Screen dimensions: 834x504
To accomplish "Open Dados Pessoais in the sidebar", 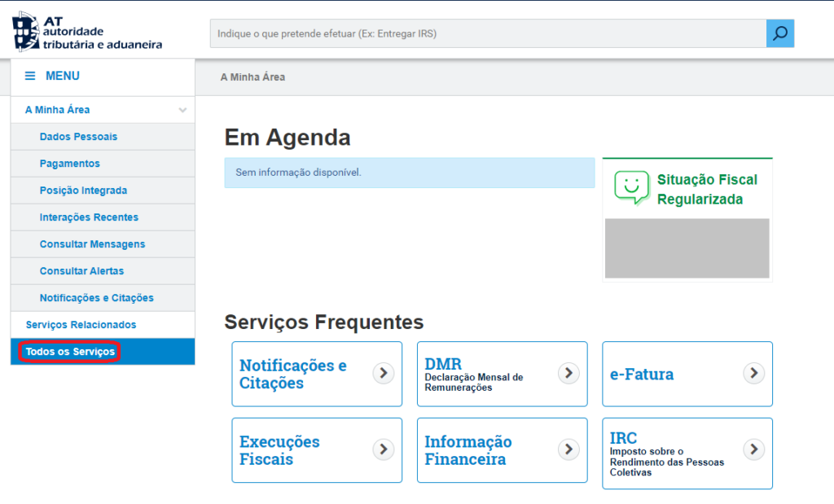I will [x=78, y=137].
